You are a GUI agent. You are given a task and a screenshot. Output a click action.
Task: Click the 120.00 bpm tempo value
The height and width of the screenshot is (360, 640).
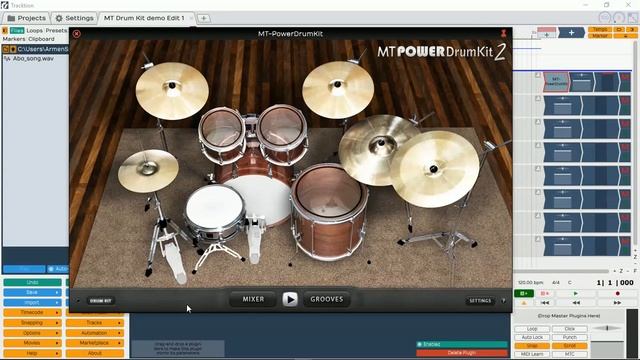[x=531, y=282]
